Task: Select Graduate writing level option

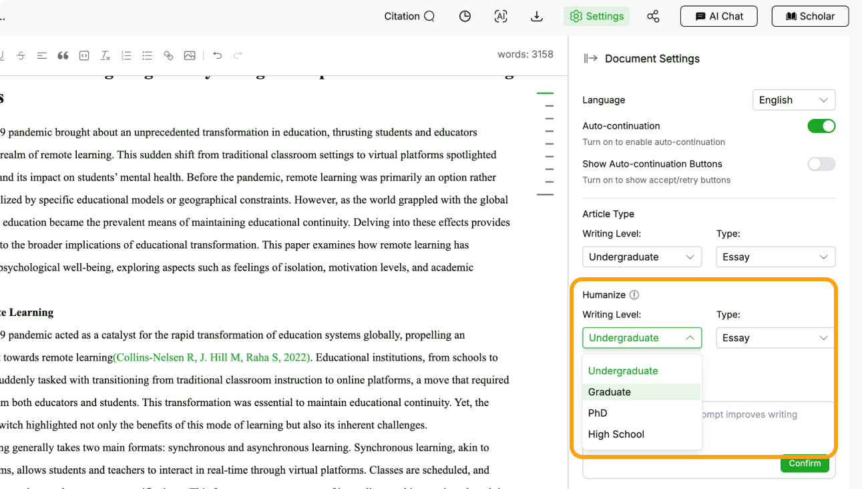Action: [x=642, y=392]
